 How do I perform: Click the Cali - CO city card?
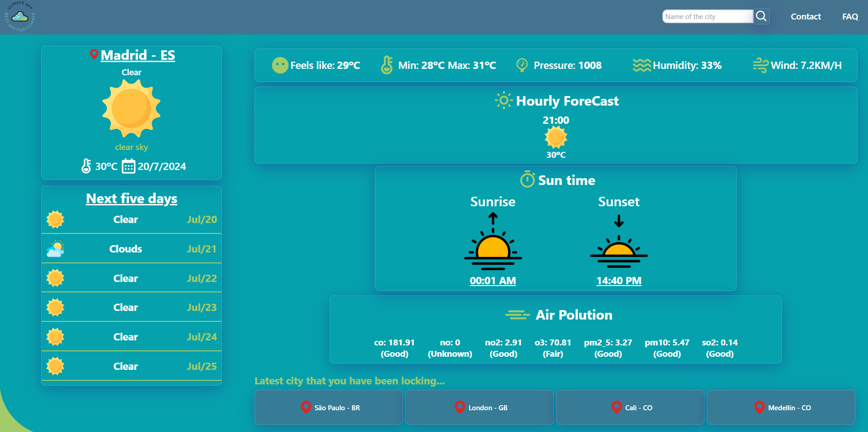630,407
